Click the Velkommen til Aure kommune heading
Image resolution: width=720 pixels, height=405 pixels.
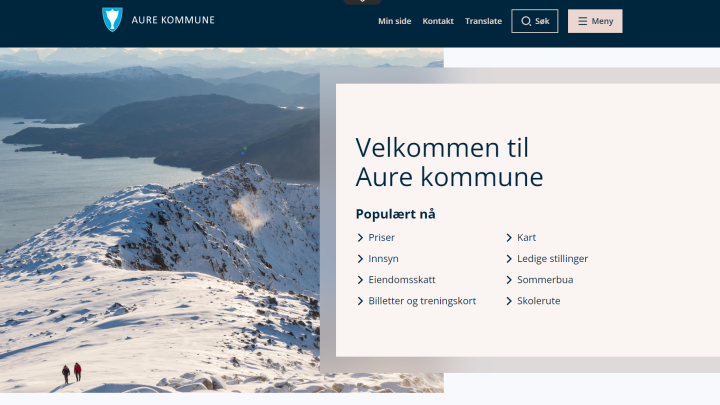(x=449, y=162)
